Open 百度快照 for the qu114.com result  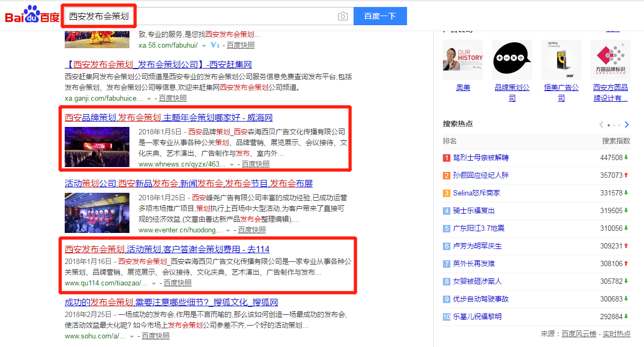point(178,283)
